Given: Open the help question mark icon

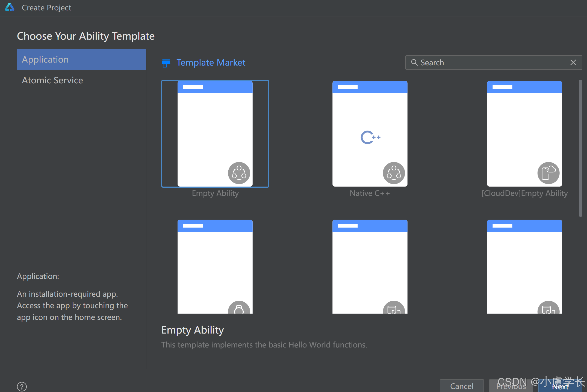Looking at the screenshot, I should pyautogui.click(x=22, y=386).
